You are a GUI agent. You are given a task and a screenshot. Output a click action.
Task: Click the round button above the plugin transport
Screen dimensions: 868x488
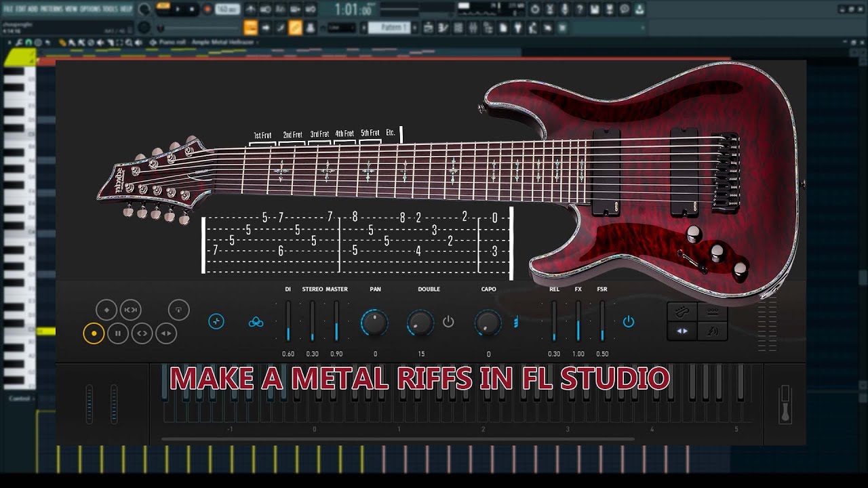coord(178,310)
